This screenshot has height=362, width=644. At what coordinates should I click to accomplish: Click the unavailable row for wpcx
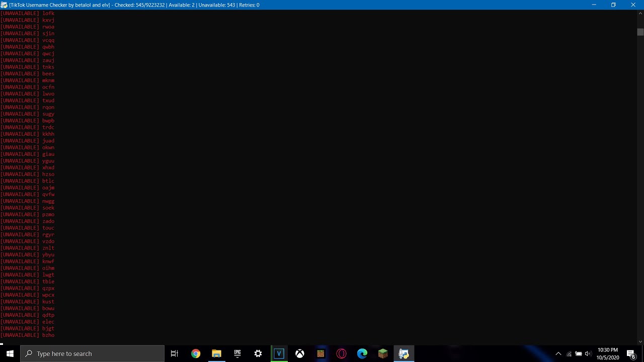(27, 295)
